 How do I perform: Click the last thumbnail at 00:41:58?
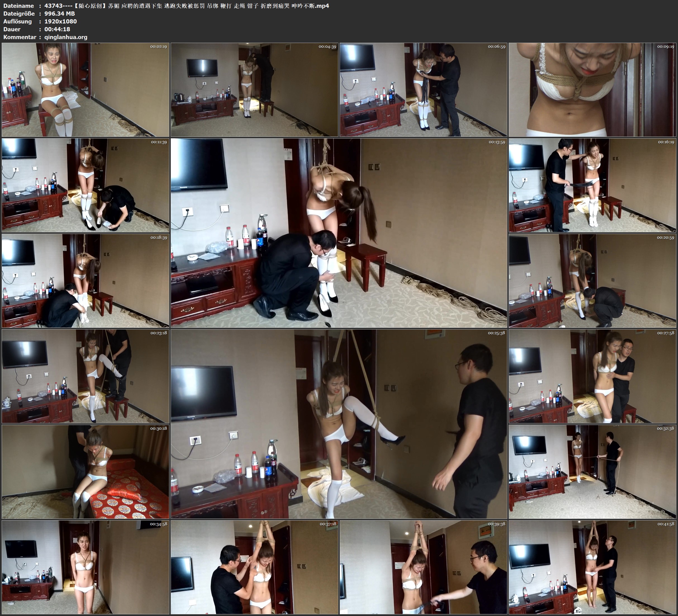pos(592,567)
